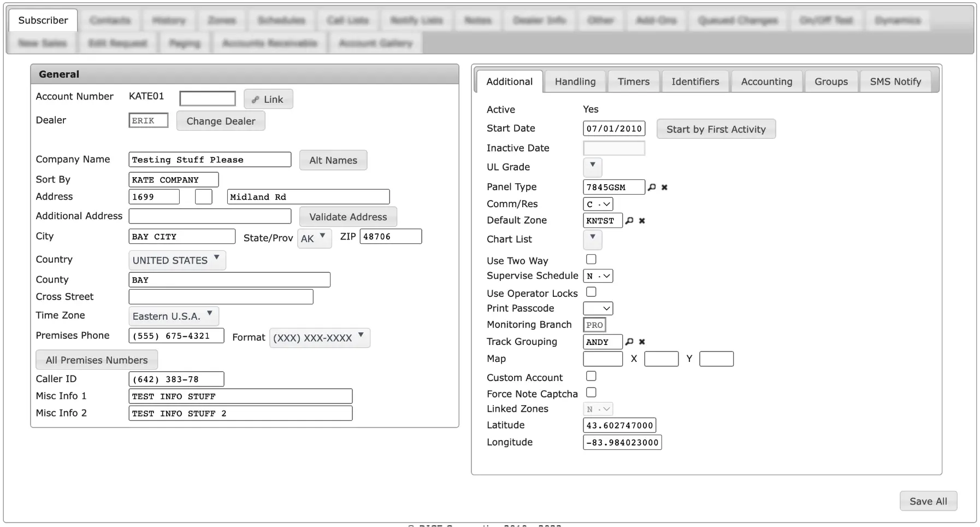Open phone Format dropdown
This screenshot has width=980, height=527.
tap(320, 338)
